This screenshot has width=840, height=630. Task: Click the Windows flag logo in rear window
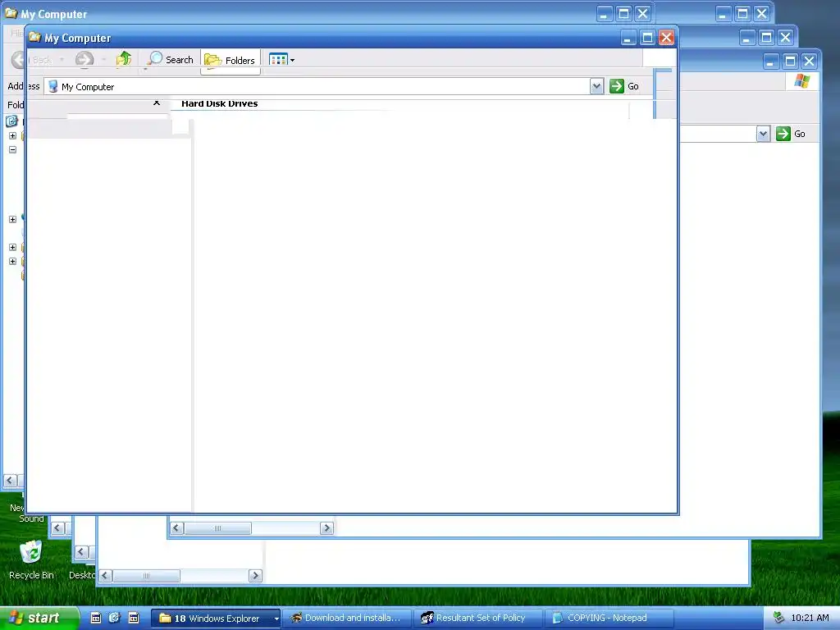coord(802,81)
